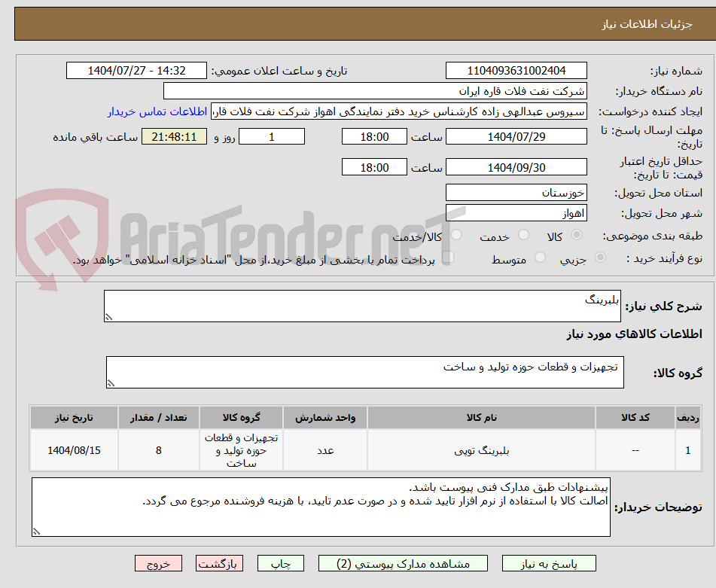This screenshot has height=588, width=716.
Task: Select the کالا radio button
Action: coord(577,235)
